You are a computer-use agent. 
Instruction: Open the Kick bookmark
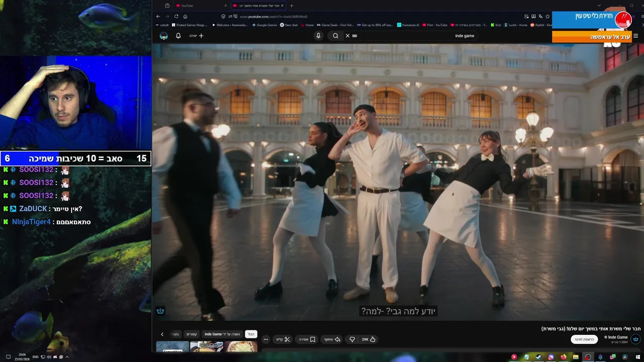coord(496,25)
